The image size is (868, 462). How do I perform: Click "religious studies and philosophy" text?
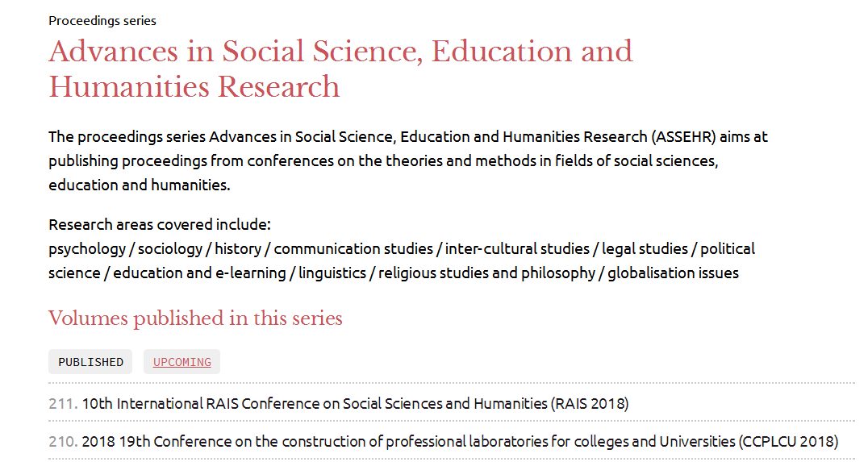486,273
